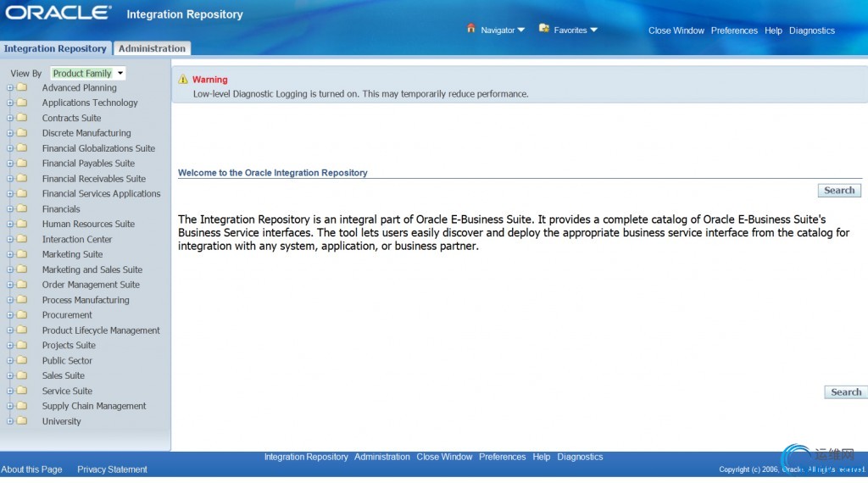Click the Discrete Manufacturing folder icon
The height and width of the screenshot is (483, 868).
point(21,133)
